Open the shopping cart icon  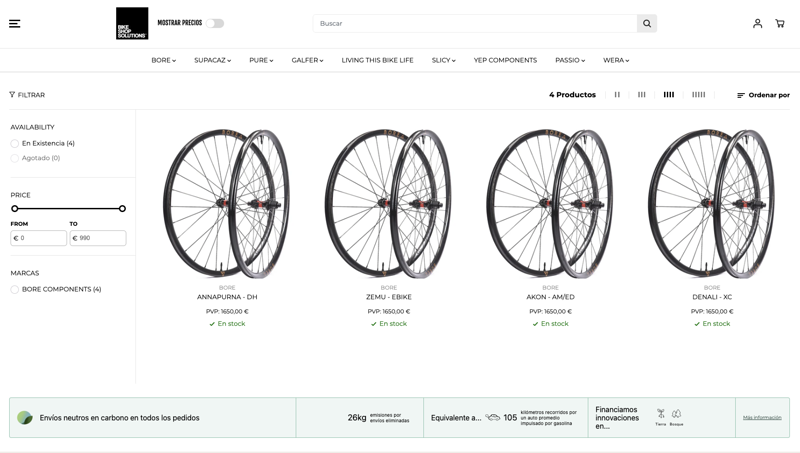[x=780, y=23]
